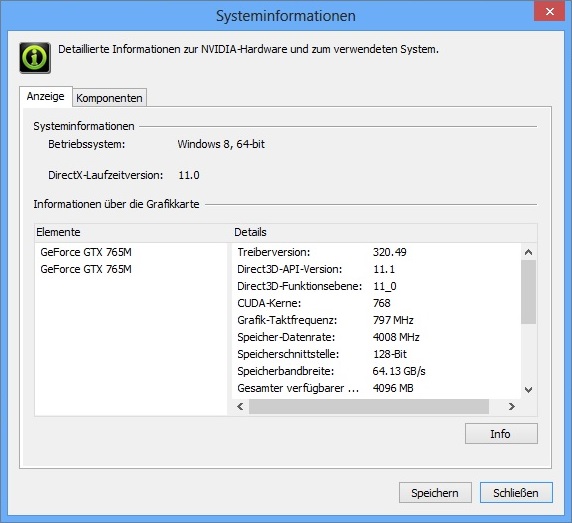This screenshot has height=523, width=572.
Task: Click the 11.1 Direct3D API value
Action: tap(384, 269)
